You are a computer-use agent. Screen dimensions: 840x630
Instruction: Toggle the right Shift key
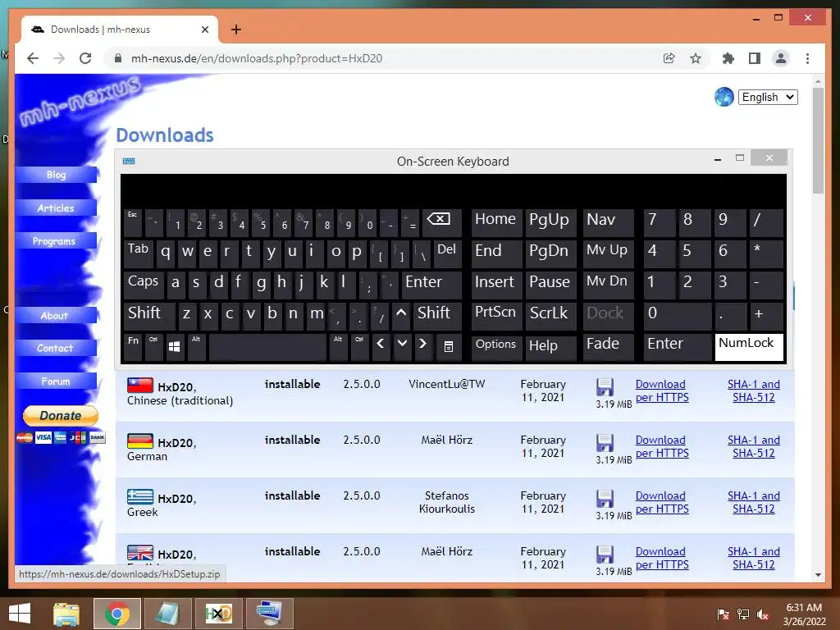(437, 316)
